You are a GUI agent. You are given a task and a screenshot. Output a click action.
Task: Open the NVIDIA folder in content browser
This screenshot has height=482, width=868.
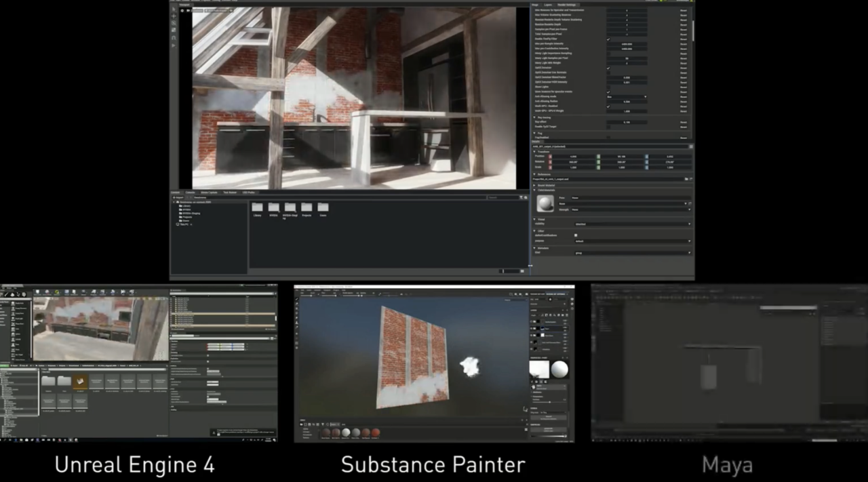273,207
